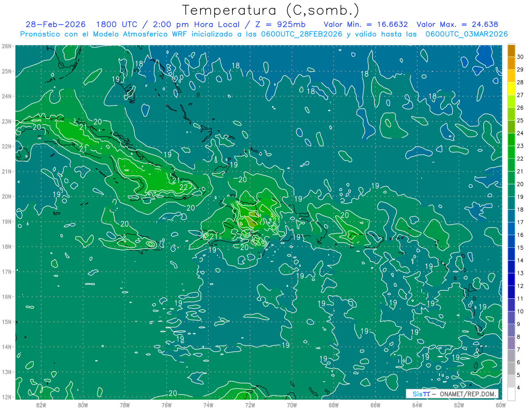The image size is (532, 411).
Task: Click the '22N' latitude axis label
Action: coord(6,146)
